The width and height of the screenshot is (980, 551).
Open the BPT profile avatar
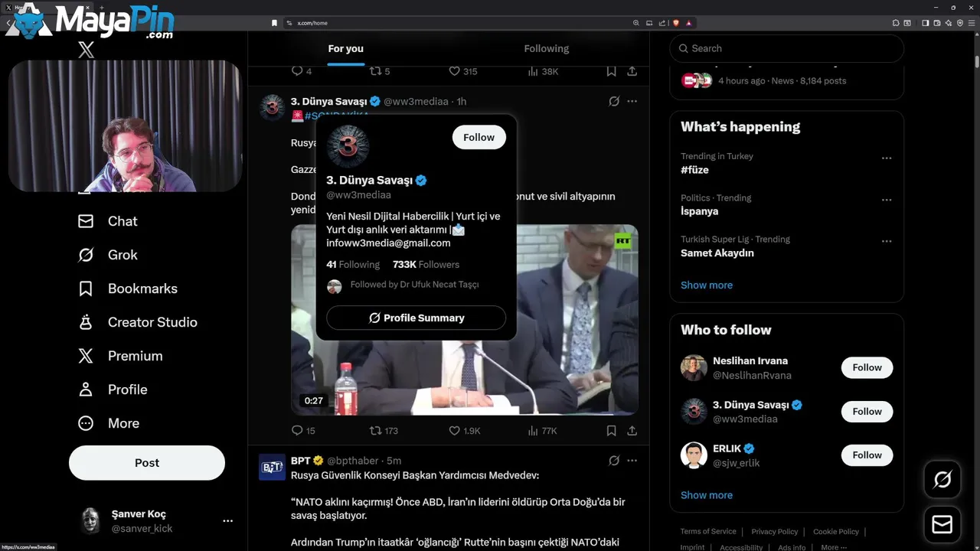pyautogui.click(x=273, y=467)
